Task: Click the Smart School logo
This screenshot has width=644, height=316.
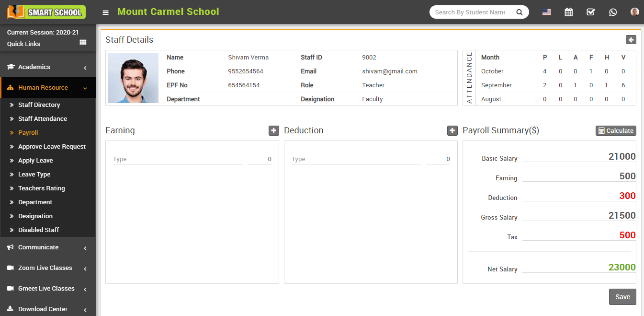Action: tap(45, 12)
